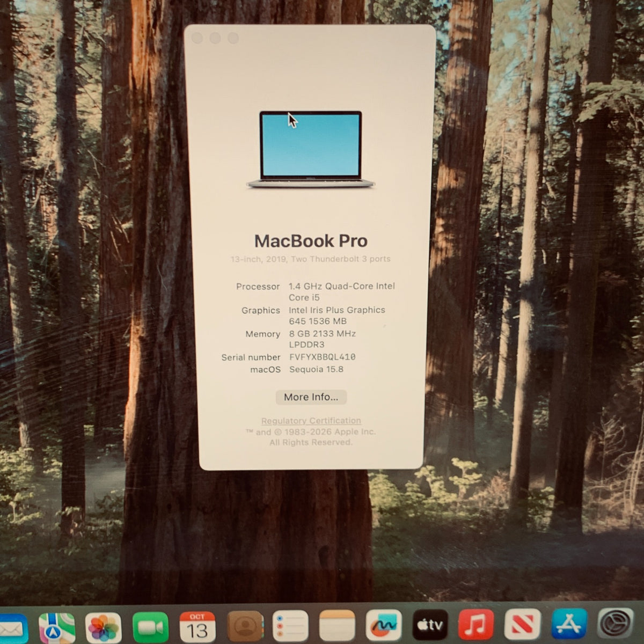Image resolution: width=644 pixels, height=644 pixels.
Task: Open the Calendar app showing Oct 13
Action: (x=197, y=627)
